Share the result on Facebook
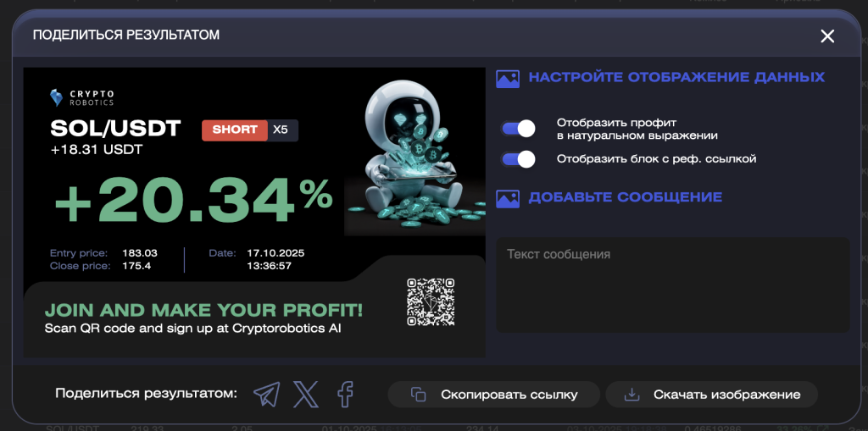The height and width of the screenshot is (431, 868). [344, 394]
